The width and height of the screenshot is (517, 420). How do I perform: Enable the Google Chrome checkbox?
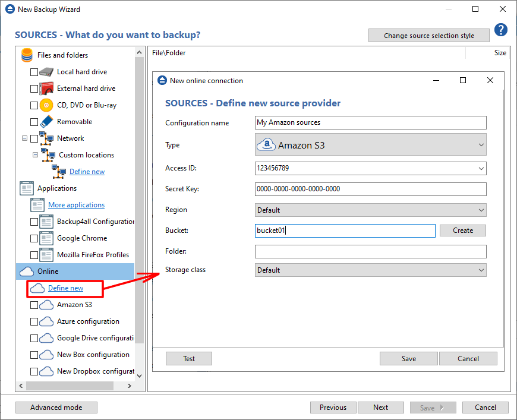34,238
